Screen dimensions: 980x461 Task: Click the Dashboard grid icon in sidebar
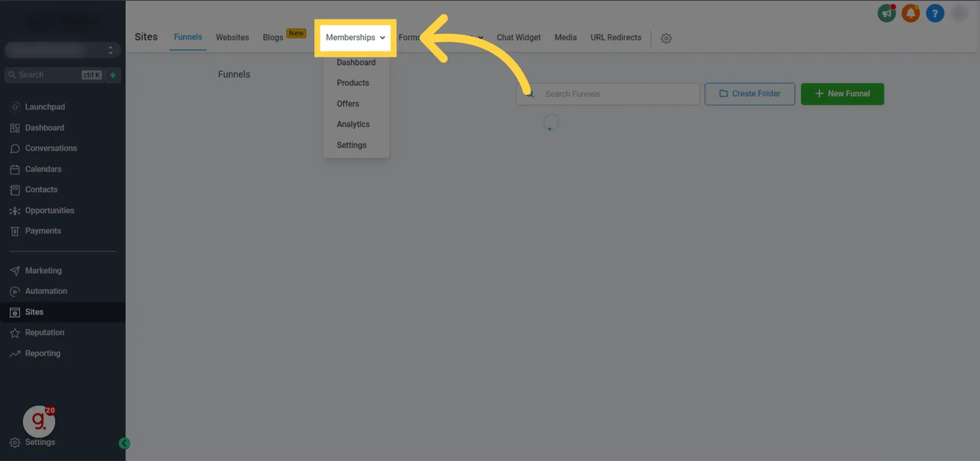point(15,128)
